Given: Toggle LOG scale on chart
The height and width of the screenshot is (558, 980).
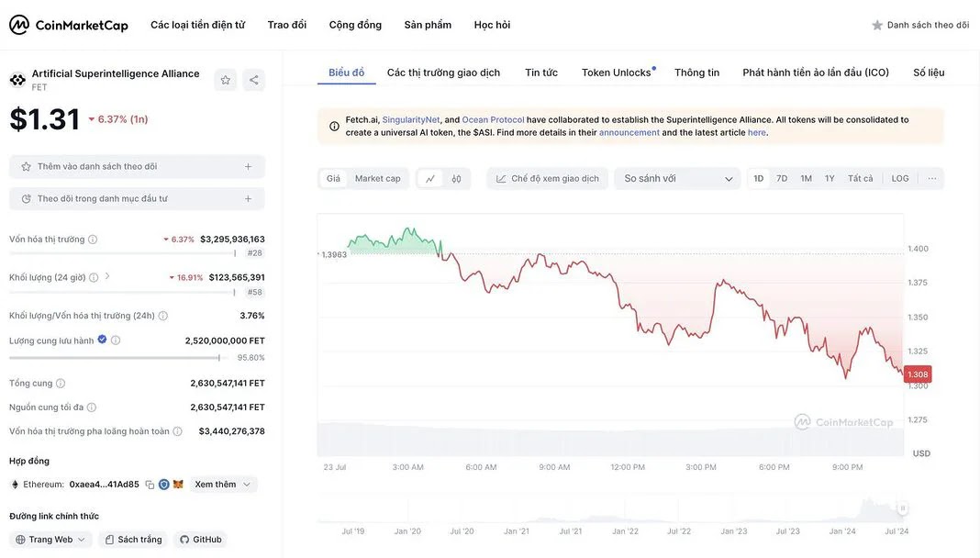Looking at the screenshot, I should 900,179.
